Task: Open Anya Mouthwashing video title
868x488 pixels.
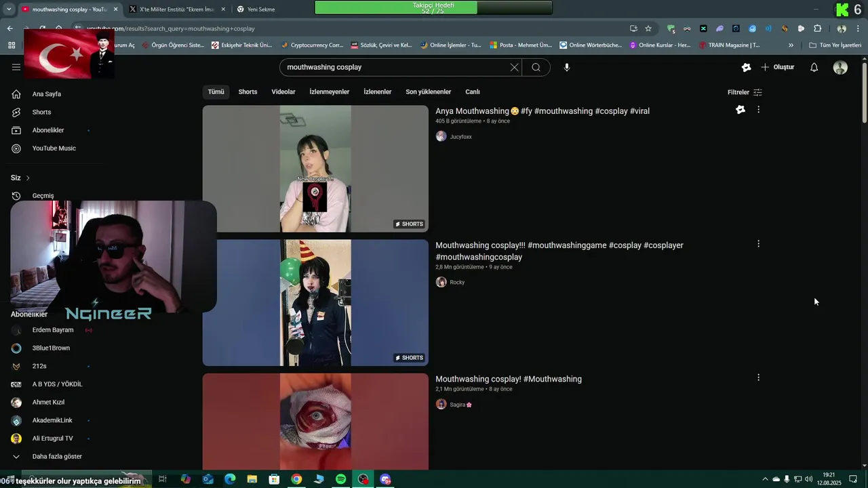Action: pos(542,111)
